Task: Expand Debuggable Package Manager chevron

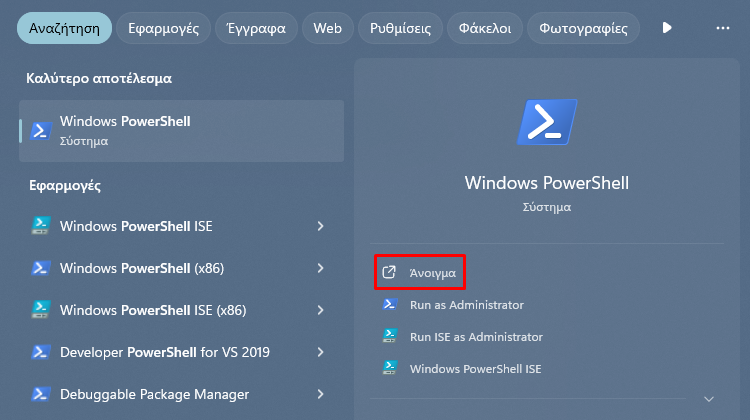Action: (x=320, y=394)
